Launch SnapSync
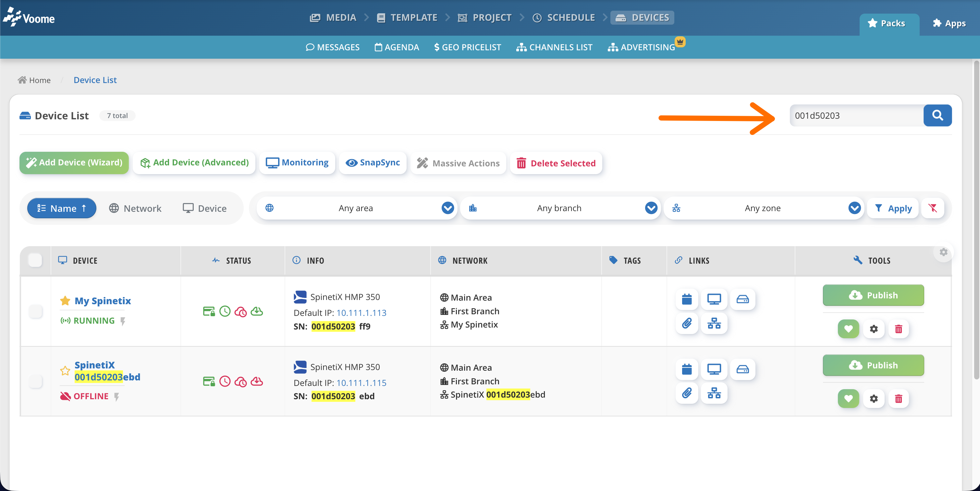This screenshot has height=491, width=980. [x=373, y=163]
